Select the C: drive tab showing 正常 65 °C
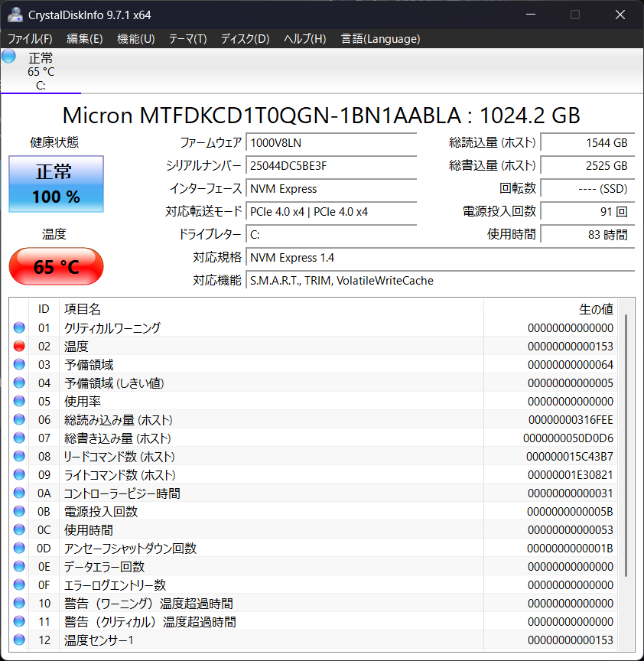 click(41, 71)
